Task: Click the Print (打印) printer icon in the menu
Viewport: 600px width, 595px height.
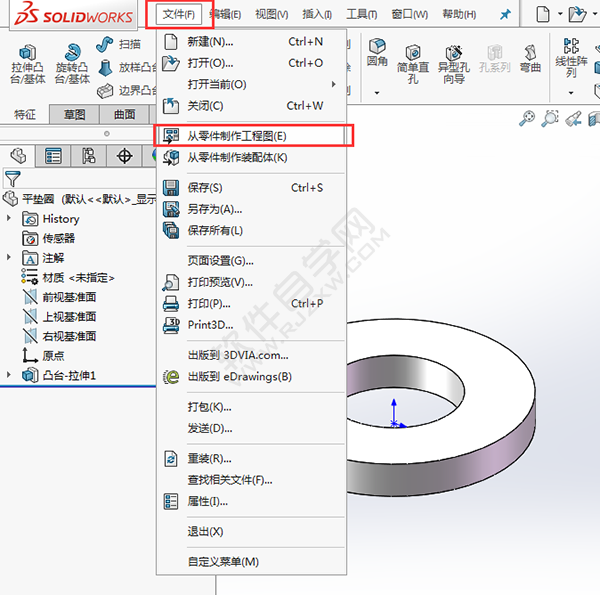Action: click(171, 303)
